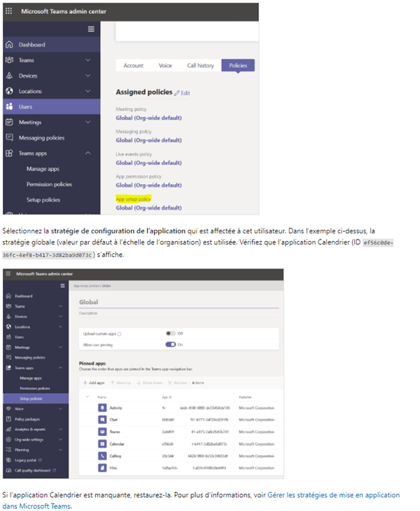Switch to the Call history tab
Viewport: 420px width, 511px height.
click(201, 65)
